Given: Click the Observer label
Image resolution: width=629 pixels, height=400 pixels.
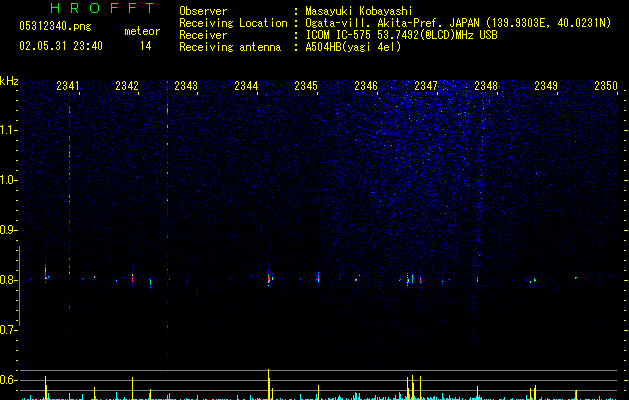Looking at the screenshot, I should (203, 11).
